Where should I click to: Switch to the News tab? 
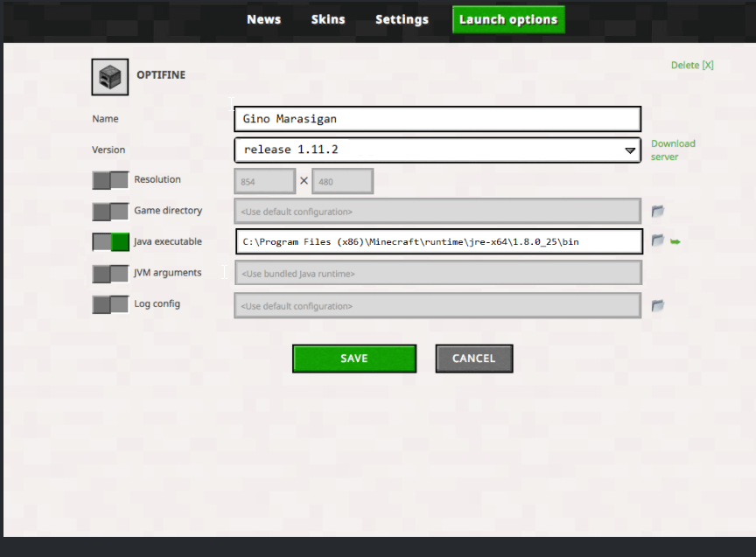point(263,19)
